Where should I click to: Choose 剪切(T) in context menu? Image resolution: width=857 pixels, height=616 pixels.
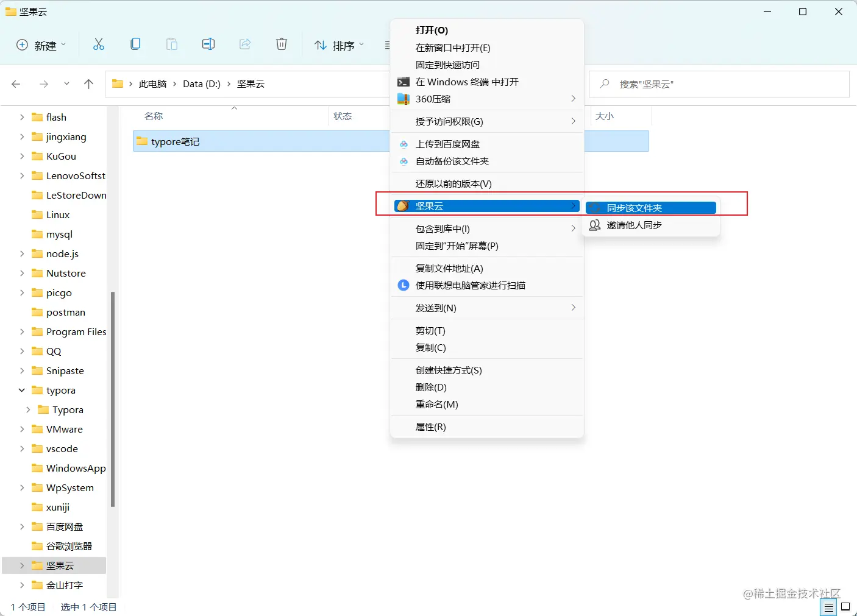[x=486, y=330]
